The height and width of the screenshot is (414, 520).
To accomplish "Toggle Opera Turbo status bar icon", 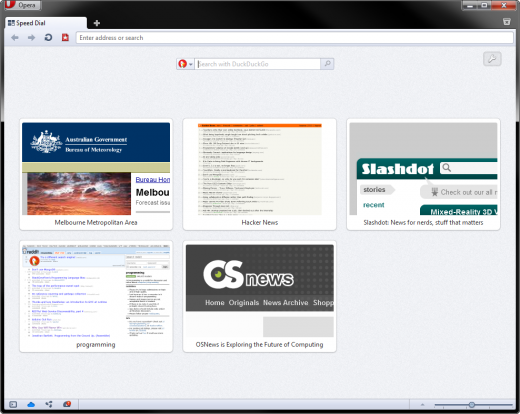I will [x=67, y=404].
